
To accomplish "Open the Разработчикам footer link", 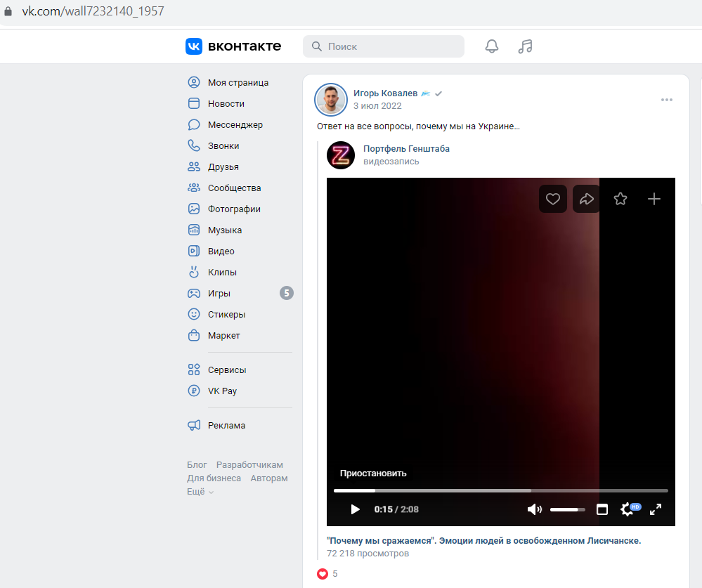I will 249,464.
